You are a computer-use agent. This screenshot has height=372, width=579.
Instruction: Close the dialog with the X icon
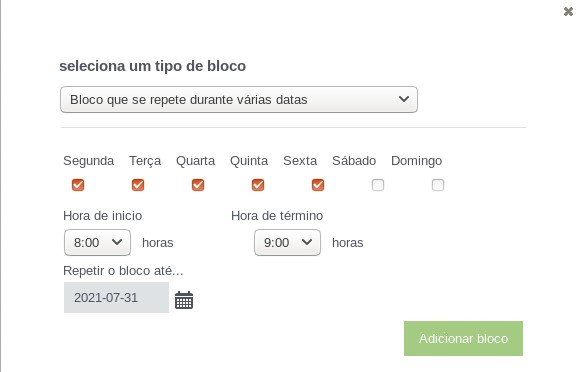click(568, 12)
